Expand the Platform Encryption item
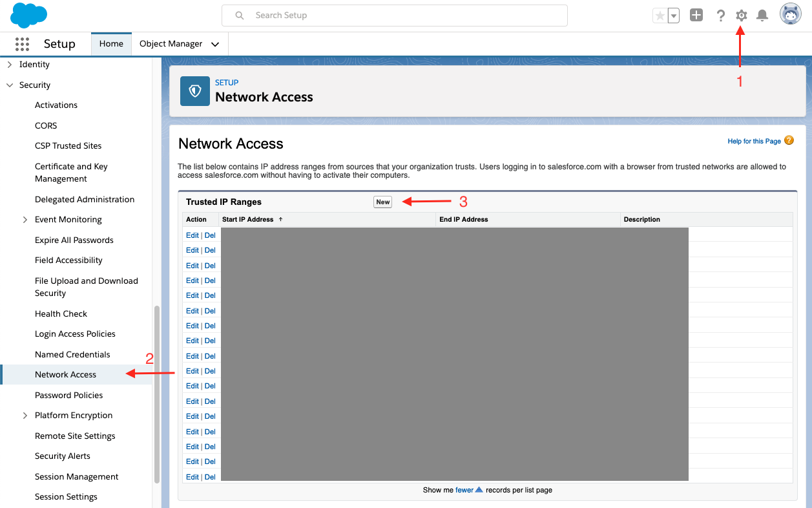This screenshot has height=508, width=812. pos(25,416)
